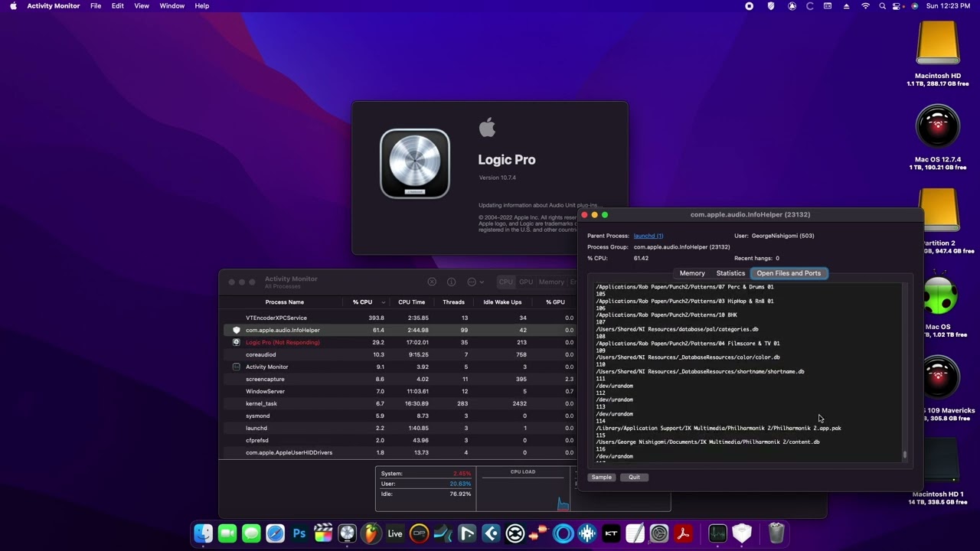Viewport: 980px width, 551px height.
Task: Click the Quit button in InfoHelper window
Action: [x=634, y=478]
